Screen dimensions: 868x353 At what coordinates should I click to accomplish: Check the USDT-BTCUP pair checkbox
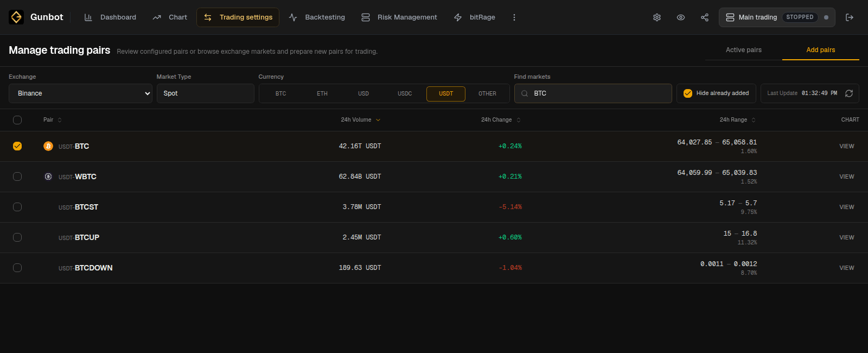[x=17, y=237]
